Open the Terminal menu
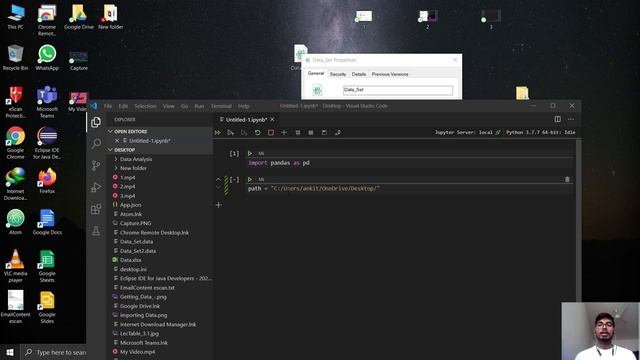The image size is (640, 360). (x=221, y=106)
